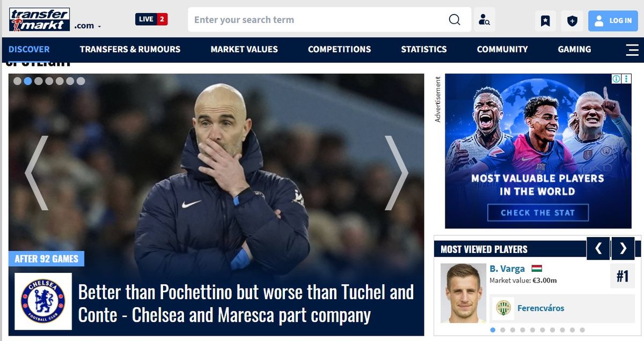Screen dimensions: 644x341
Task: Click the shield plus icon
Action: tap(572, 21)
